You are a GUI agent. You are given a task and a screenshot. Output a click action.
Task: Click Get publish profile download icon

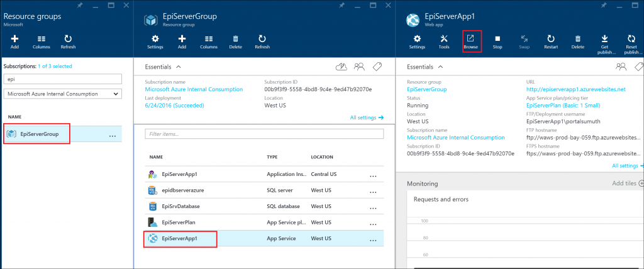pyautogui.click(x=604, y=39)
